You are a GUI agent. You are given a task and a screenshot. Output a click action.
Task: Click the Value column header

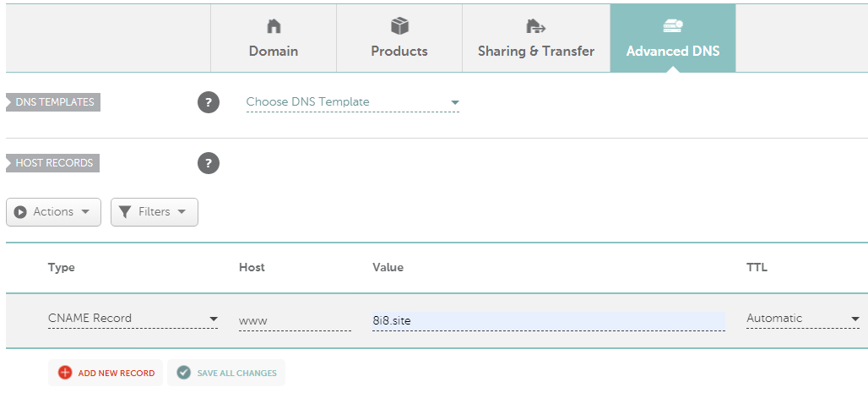[388, 268]
